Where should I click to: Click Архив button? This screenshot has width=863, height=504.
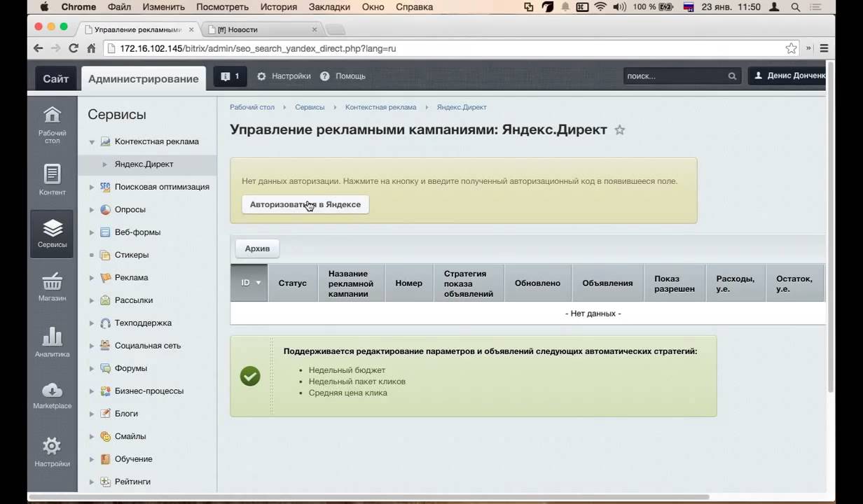click(257, 248)
